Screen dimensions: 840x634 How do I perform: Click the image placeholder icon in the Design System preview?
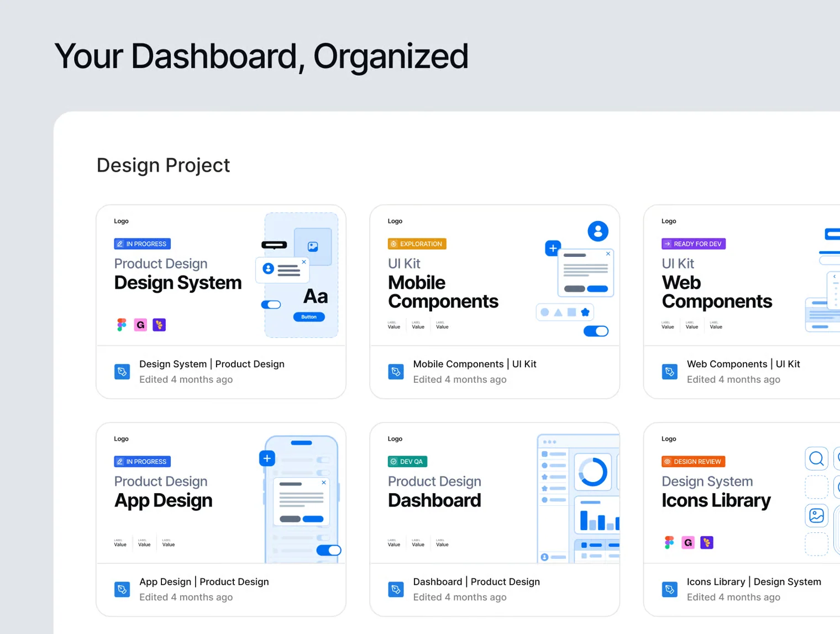(x=313, y=246)
